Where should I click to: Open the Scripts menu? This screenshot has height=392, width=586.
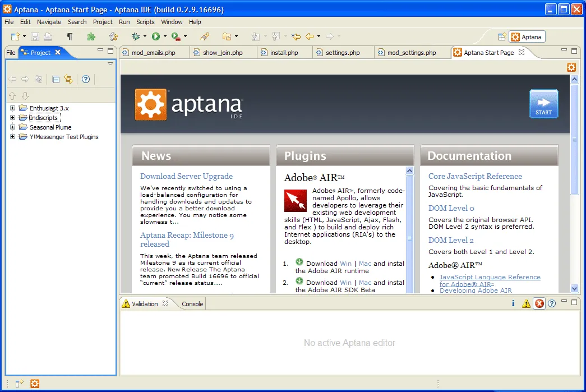click(x=145, y=22)
